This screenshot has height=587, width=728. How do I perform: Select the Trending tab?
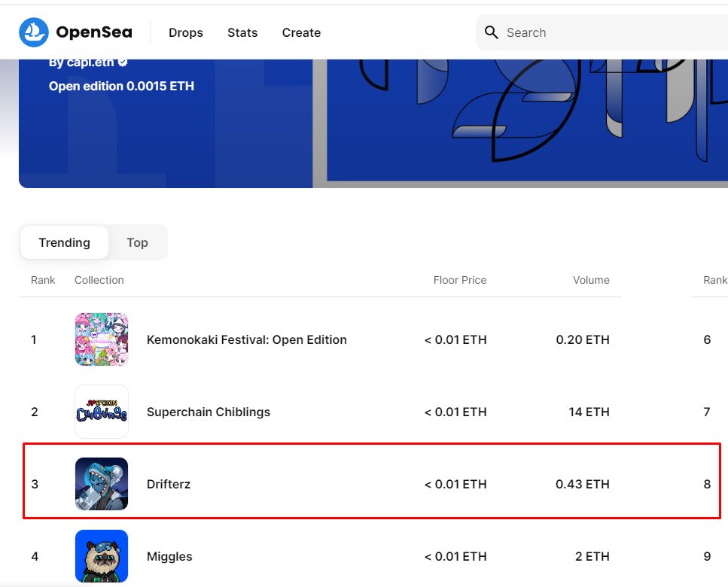(64, 242)
